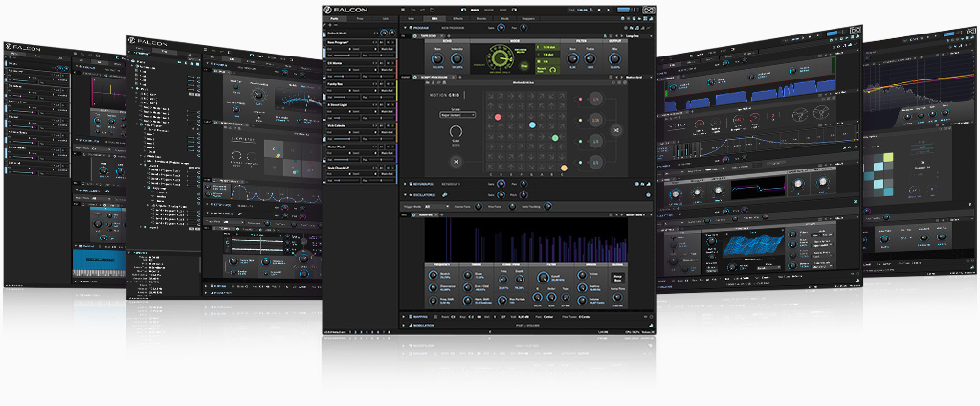The image size is (980, 406).
Task: Select the green token on Motion Grid
Action: (x=555, y=138)
